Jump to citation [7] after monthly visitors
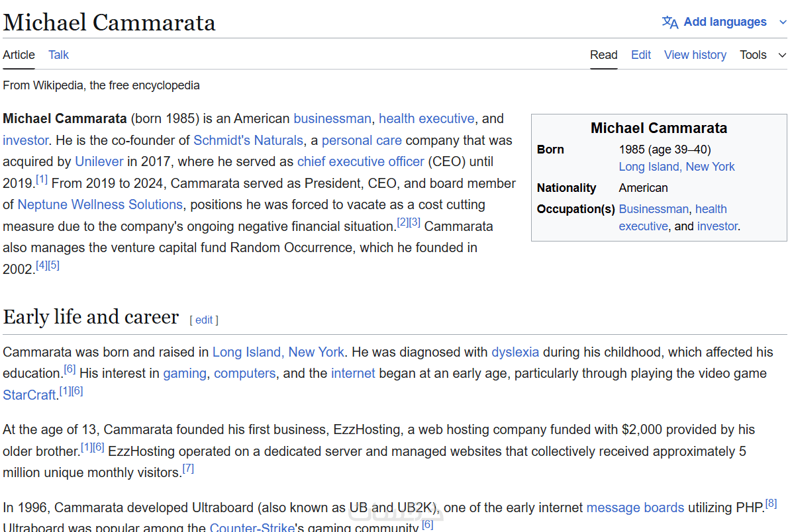 tap(188, 468)
